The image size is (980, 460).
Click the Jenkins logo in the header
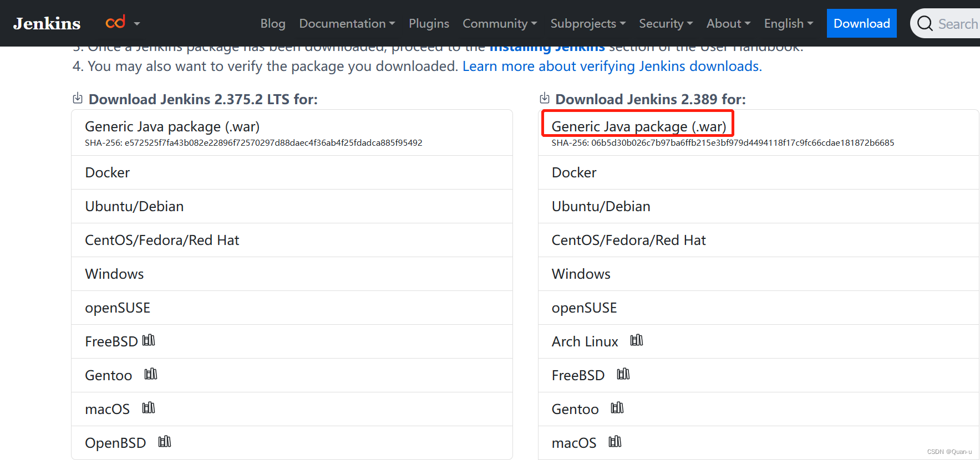[47, 23]
